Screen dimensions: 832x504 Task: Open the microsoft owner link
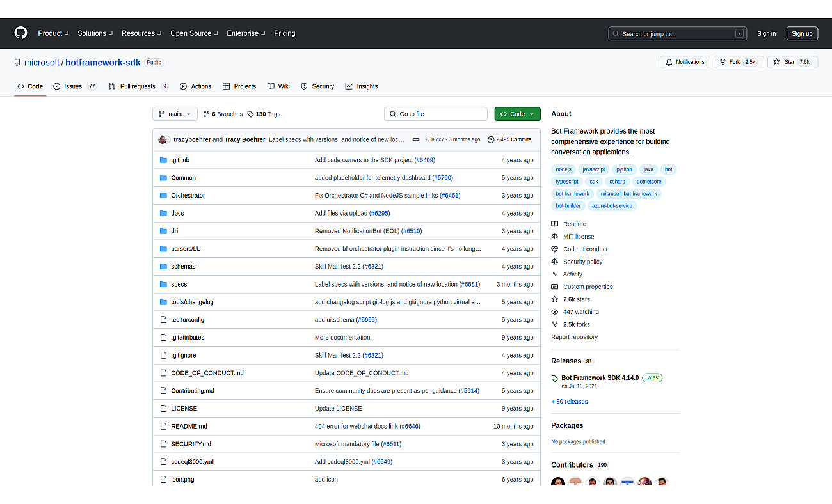tap(42, 62)
